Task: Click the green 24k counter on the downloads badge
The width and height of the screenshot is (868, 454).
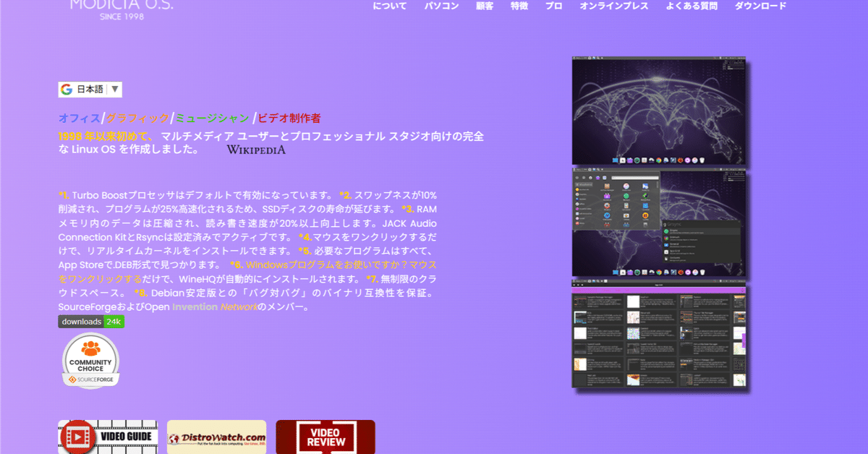Action: [114, 322]
